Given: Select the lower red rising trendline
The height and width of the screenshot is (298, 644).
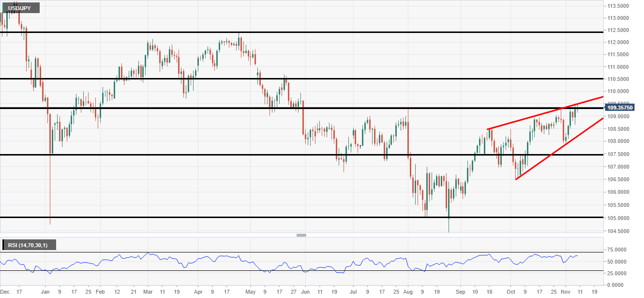Looking at the screenshot, I should 559,149.
